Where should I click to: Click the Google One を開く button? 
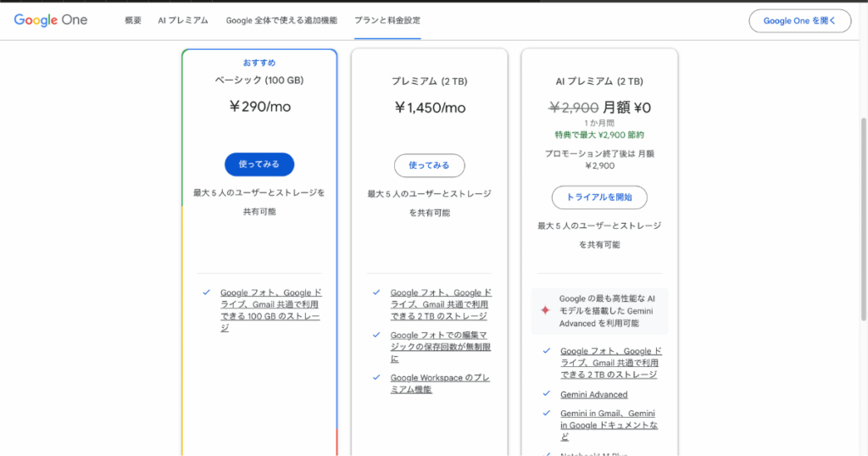(800, 21)
